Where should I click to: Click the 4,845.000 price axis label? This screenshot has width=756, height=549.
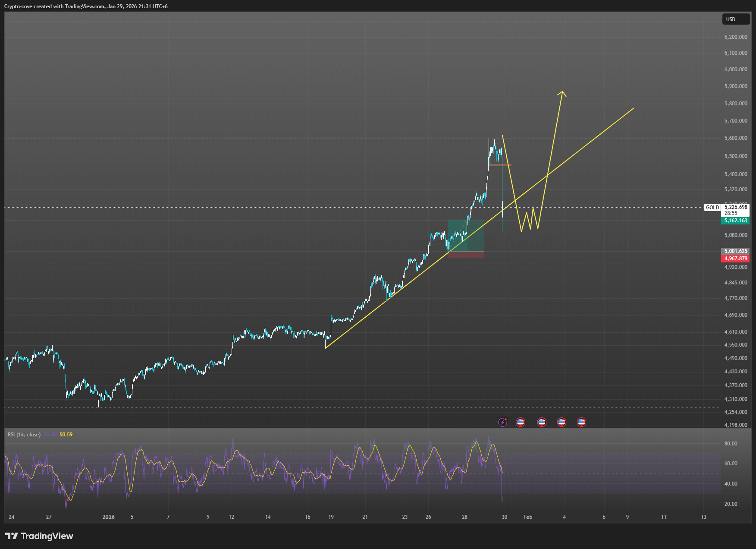[x=736, y=283]
